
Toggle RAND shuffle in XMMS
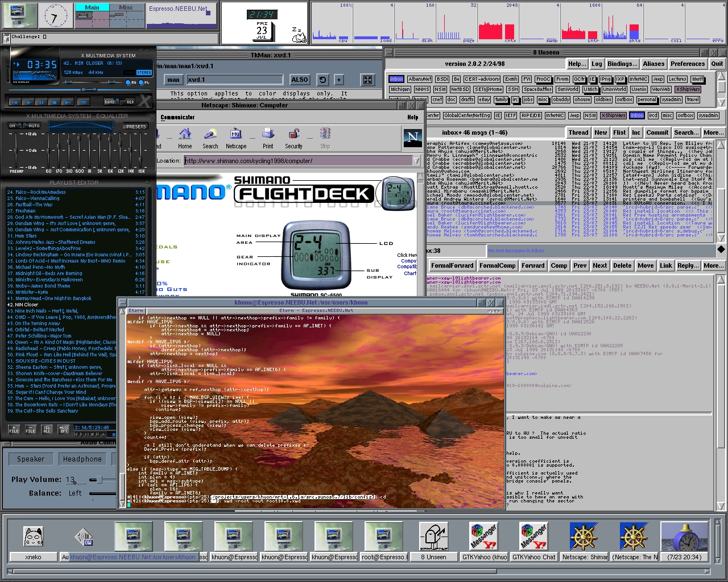[x=111, y=102]
